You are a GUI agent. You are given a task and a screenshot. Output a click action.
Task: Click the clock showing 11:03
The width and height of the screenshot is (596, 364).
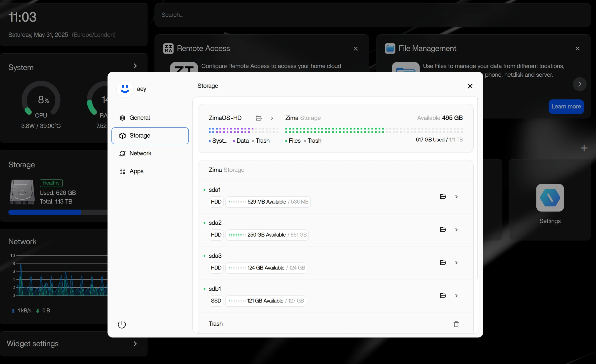pyautogui.click(x=22, y=17)
